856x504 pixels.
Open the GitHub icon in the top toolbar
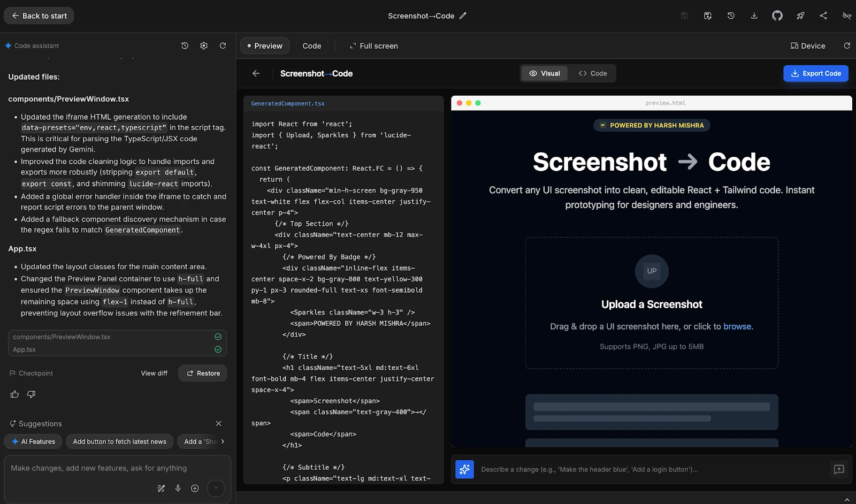tap(777, 16)
